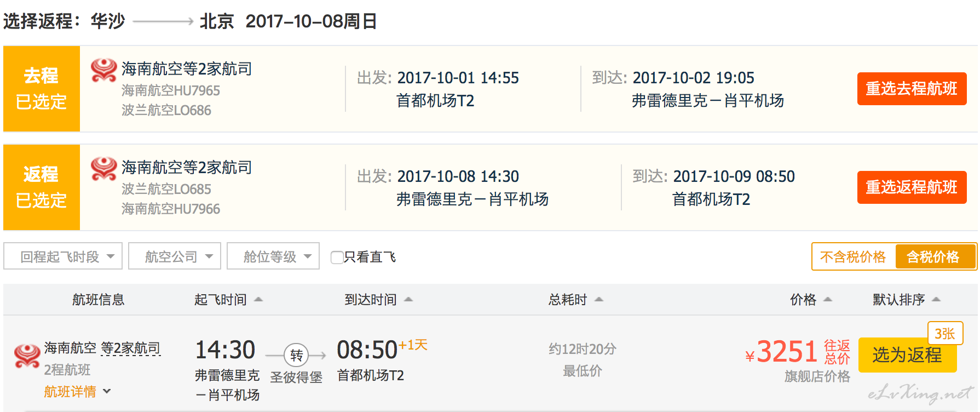The height and width of the screenshot is (412, 980).
Task: Click 选为返程 button
Action: [907, 355]
